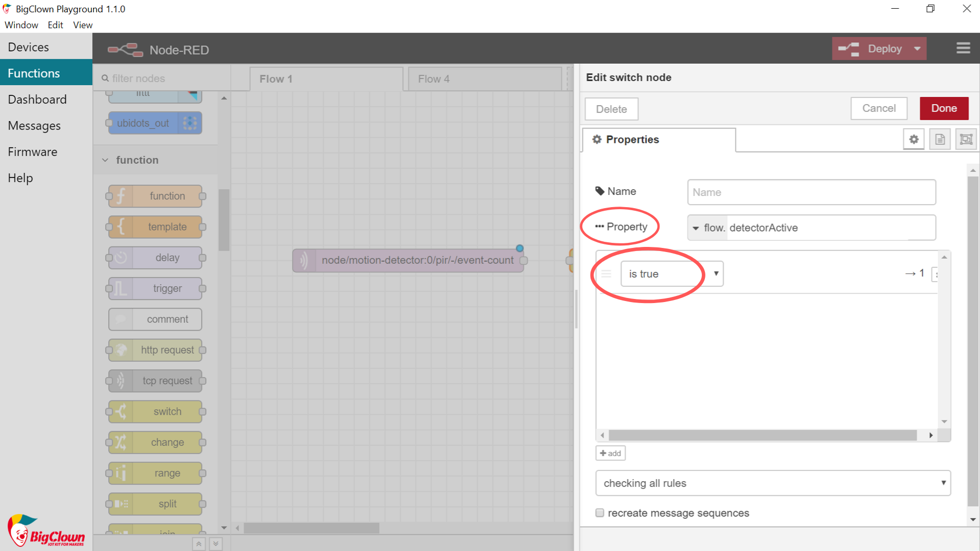This screenshot has height=551, width=980.
Task: Delete the switch node
Action: click(611, 109)
